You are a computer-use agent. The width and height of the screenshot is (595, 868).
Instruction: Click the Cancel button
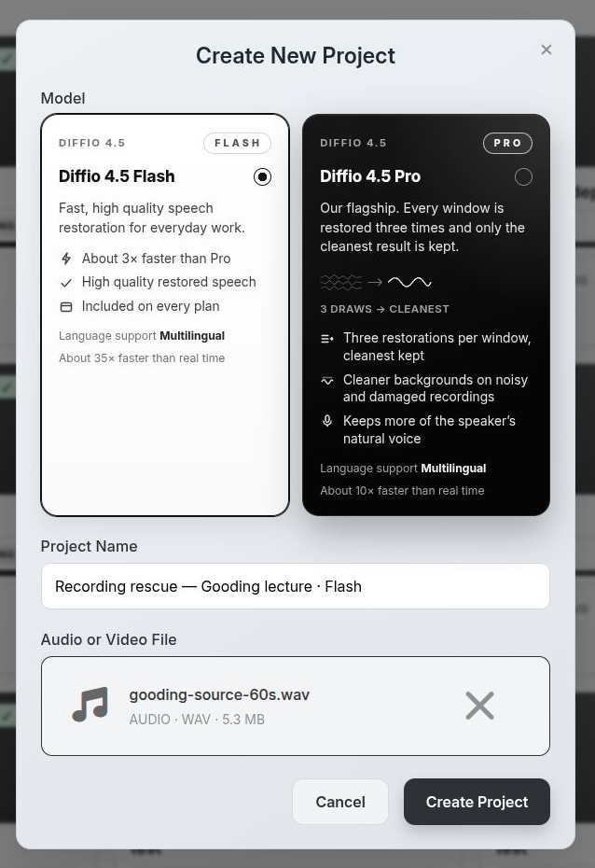coord(340,802)
